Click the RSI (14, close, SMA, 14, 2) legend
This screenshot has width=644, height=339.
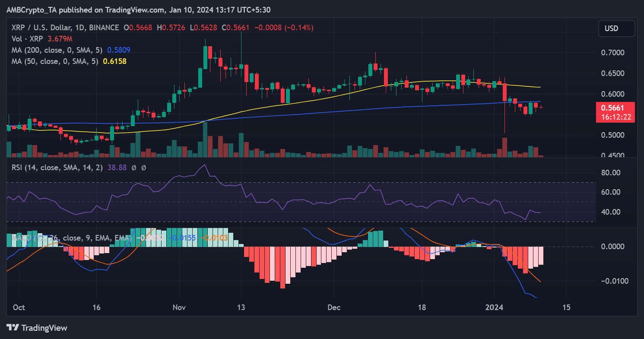(x=57, y=167)
